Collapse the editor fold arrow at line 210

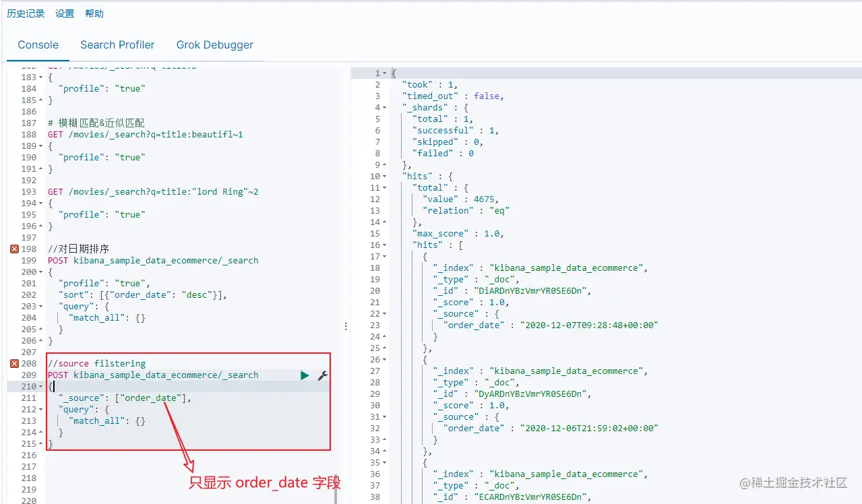tap(41, 387)
